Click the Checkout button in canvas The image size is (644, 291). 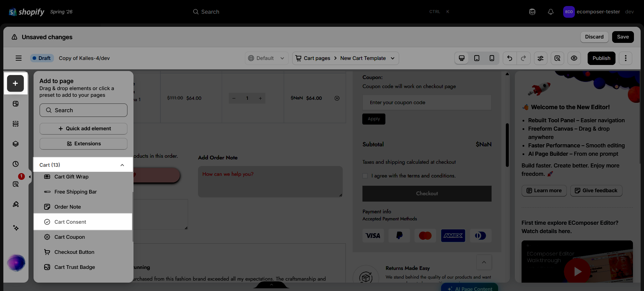pos(427,194)
